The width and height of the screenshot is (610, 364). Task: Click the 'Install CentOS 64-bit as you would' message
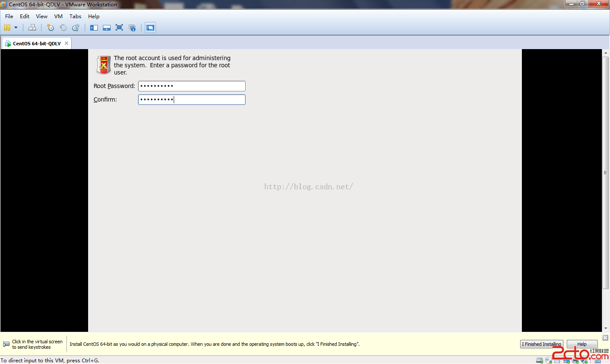tap(214, 344)
